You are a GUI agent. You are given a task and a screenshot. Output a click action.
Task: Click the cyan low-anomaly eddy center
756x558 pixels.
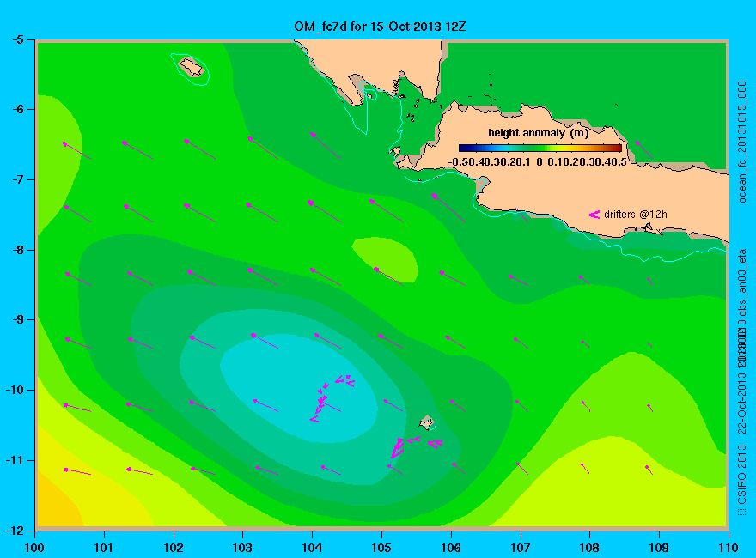299,388
